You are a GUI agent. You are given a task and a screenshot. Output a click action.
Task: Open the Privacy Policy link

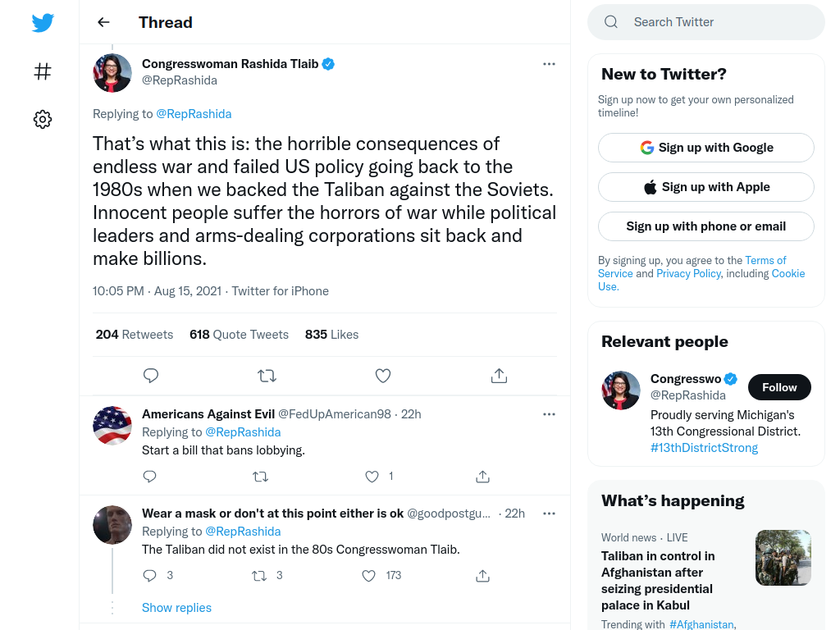pos(688,273)
